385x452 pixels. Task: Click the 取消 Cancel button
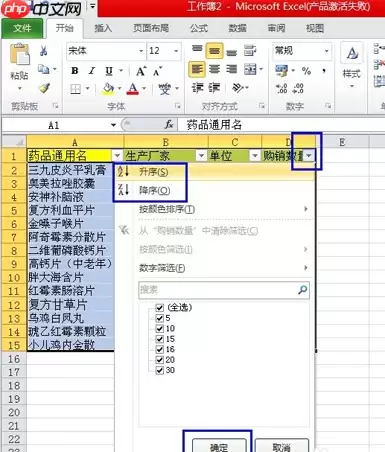(x=281, y=445)
